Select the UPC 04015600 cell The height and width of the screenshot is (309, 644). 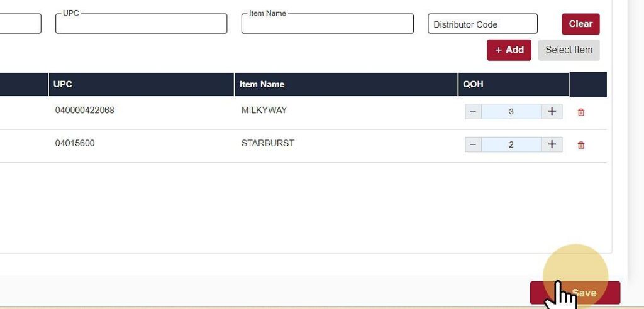75,143
